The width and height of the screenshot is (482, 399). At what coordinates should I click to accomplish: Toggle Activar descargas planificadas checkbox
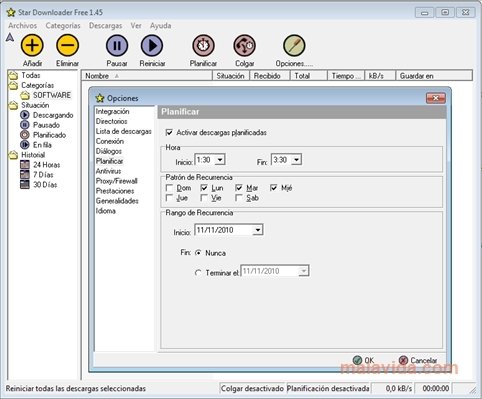click(x=169, y=133)
